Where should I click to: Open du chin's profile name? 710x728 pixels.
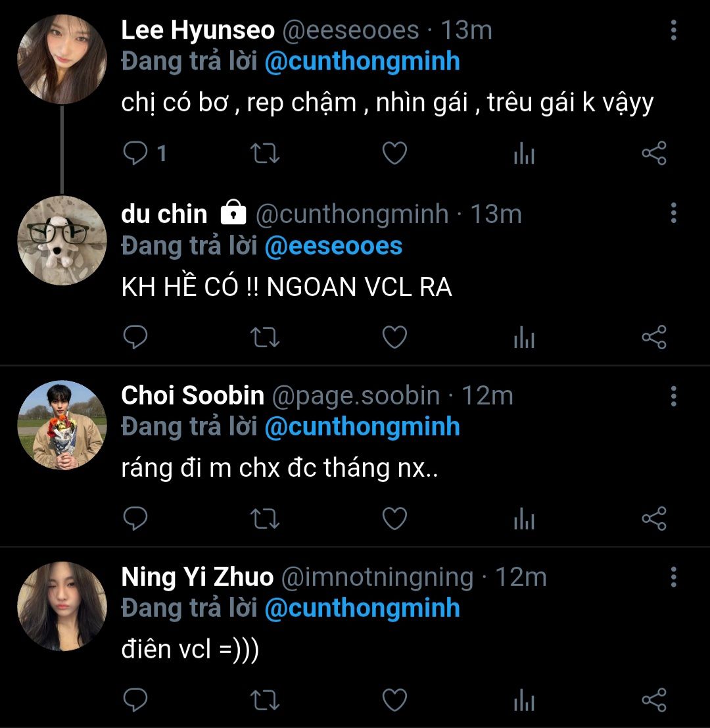164,214
